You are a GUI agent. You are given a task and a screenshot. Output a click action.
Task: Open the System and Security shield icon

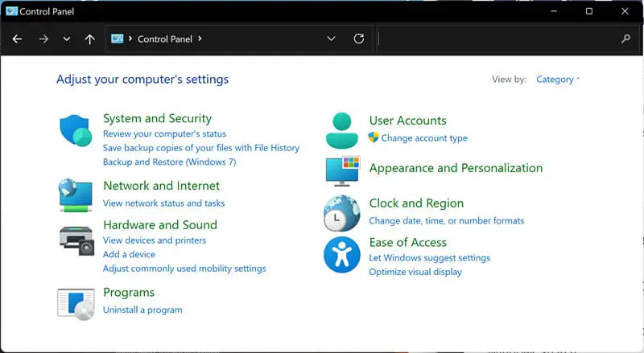click(x=76, y=130)
